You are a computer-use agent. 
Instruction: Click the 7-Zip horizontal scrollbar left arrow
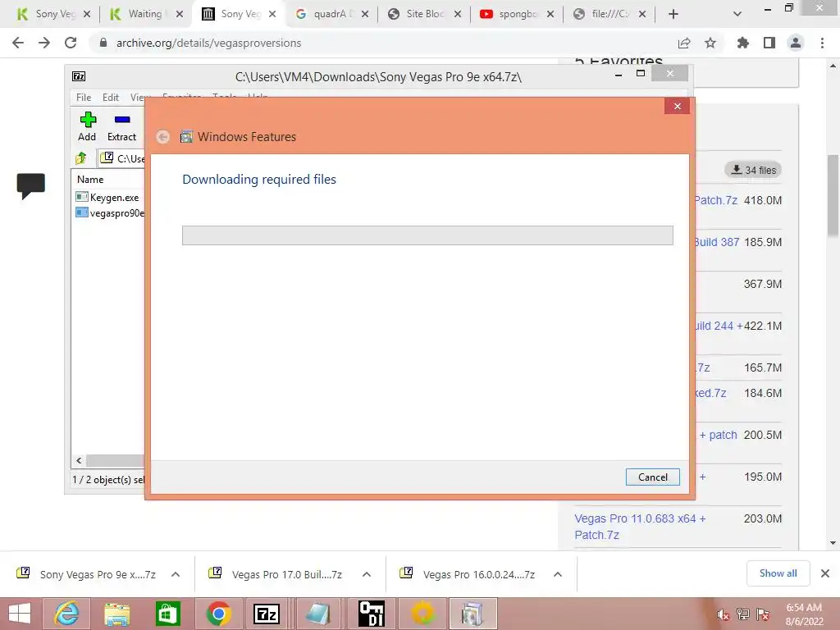[79, 460]
